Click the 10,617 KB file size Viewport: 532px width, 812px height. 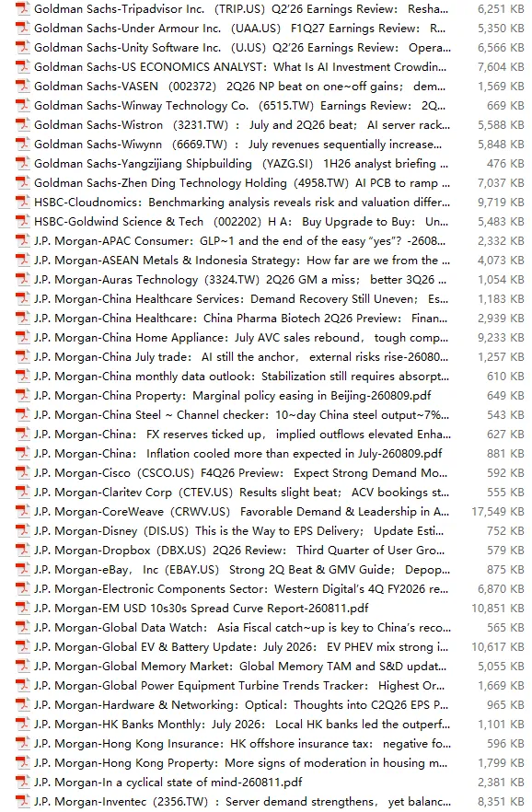498,647
